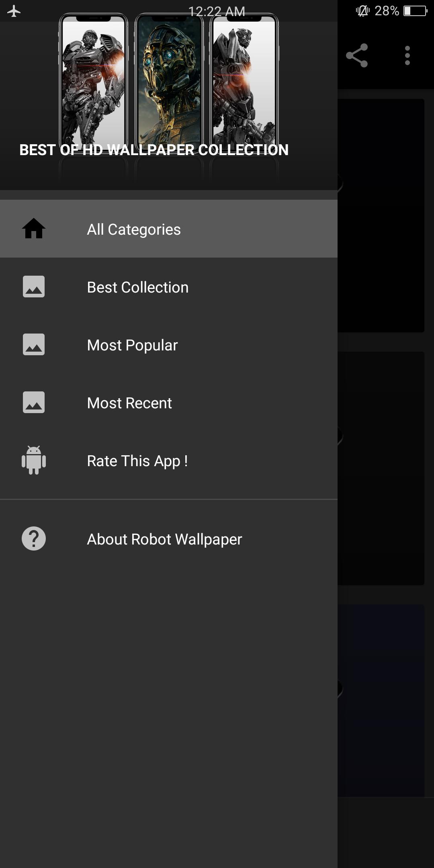
Task: Choose Most Popular from the drawer
Action: (169, 344)
